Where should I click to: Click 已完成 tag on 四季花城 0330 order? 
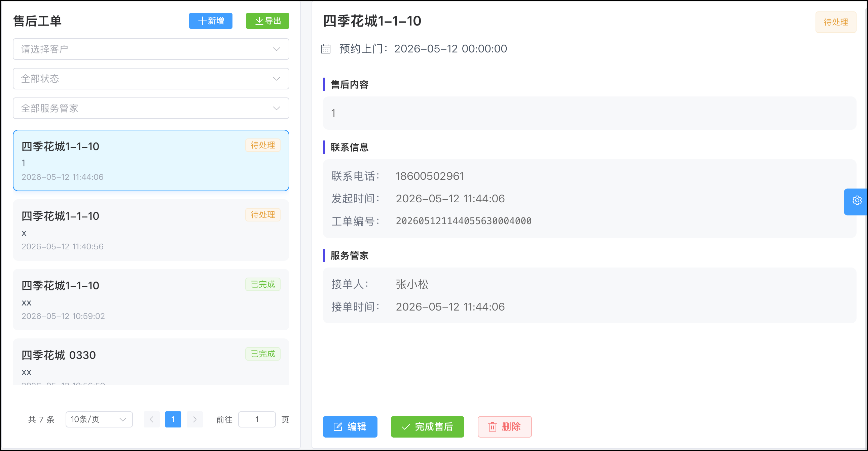point(263,354)
